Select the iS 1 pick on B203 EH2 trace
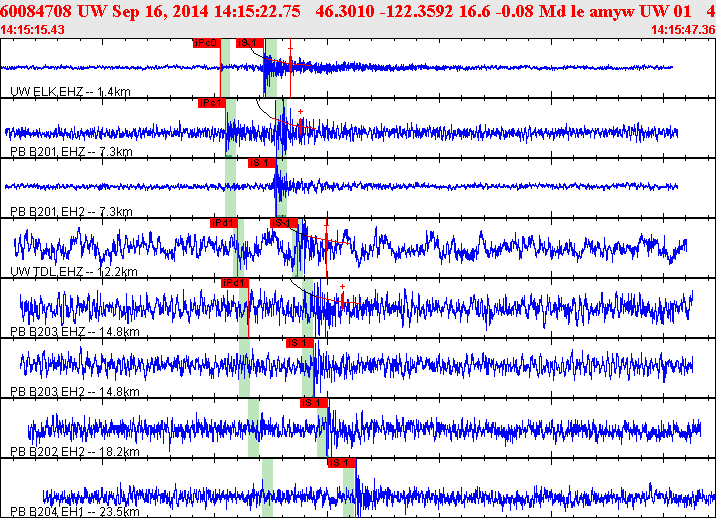 click(x=300, y=343)
